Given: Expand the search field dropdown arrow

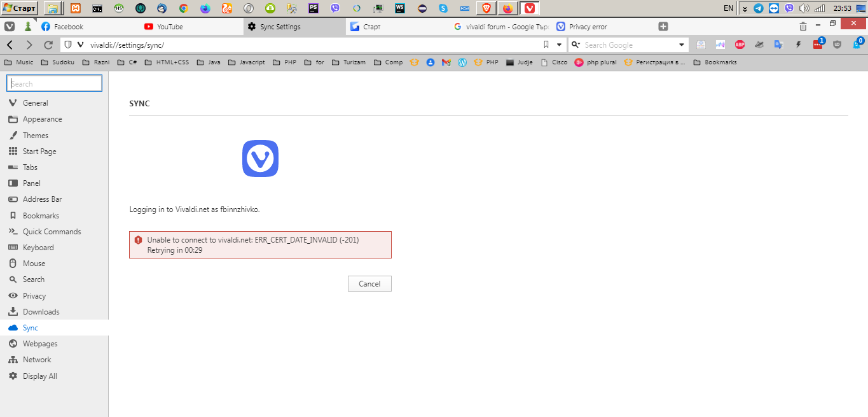Looking at the screenshot, I should click(x=682, y=45).
